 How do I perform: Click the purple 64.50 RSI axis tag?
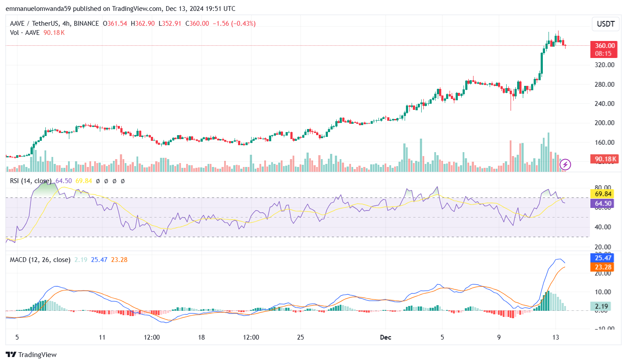602,203
